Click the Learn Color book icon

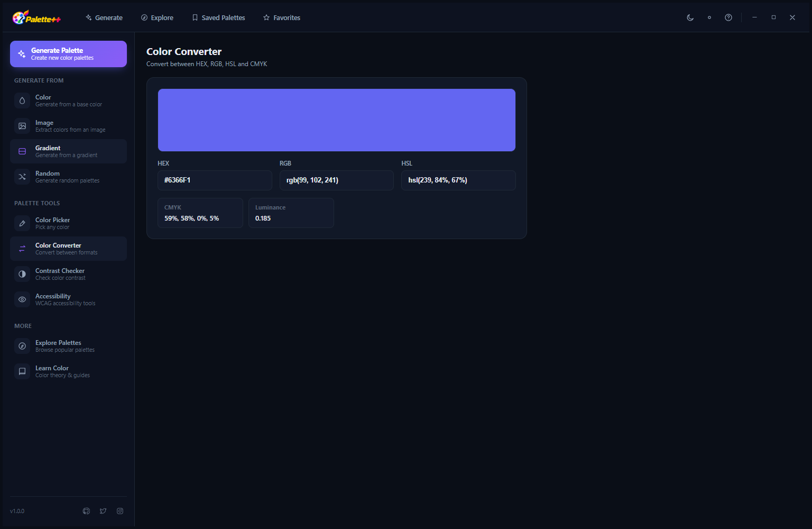22,371
